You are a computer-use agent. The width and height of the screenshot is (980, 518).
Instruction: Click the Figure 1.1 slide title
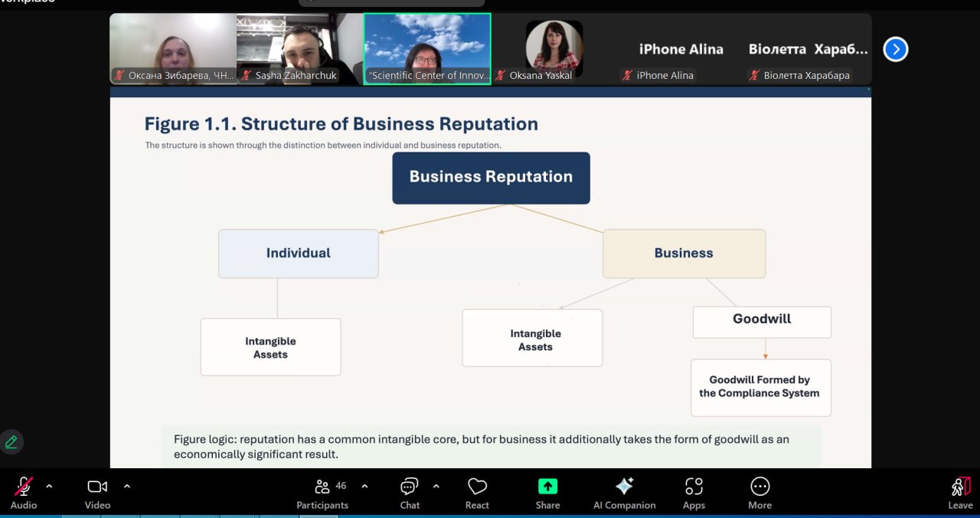341,124
